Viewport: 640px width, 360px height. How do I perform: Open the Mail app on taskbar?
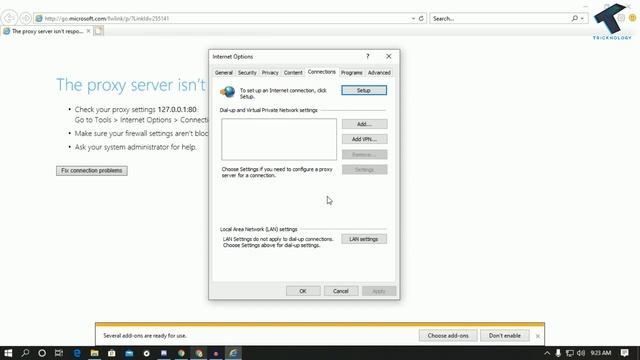click(129, 353)
